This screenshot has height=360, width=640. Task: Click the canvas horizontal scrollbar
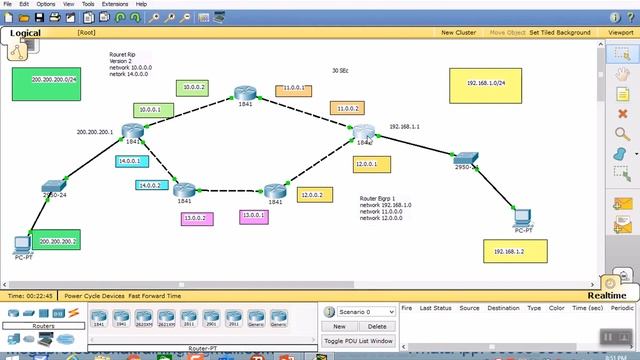[x=181, y=284]
